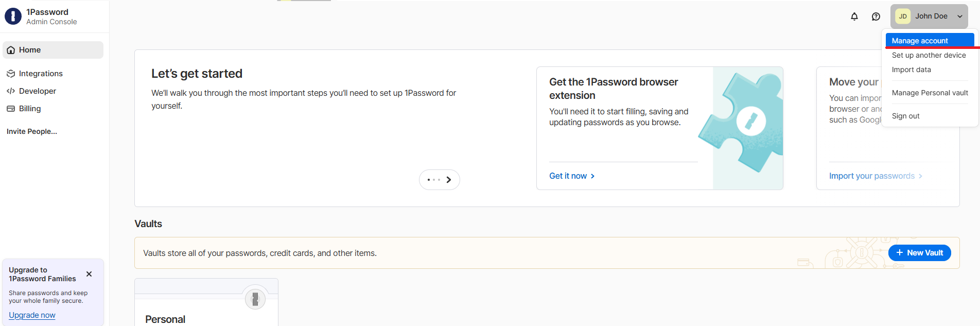This screenshot has width=980, height=326.
Task: Select Manage account from the menu
Action: [x=920, y=41]
